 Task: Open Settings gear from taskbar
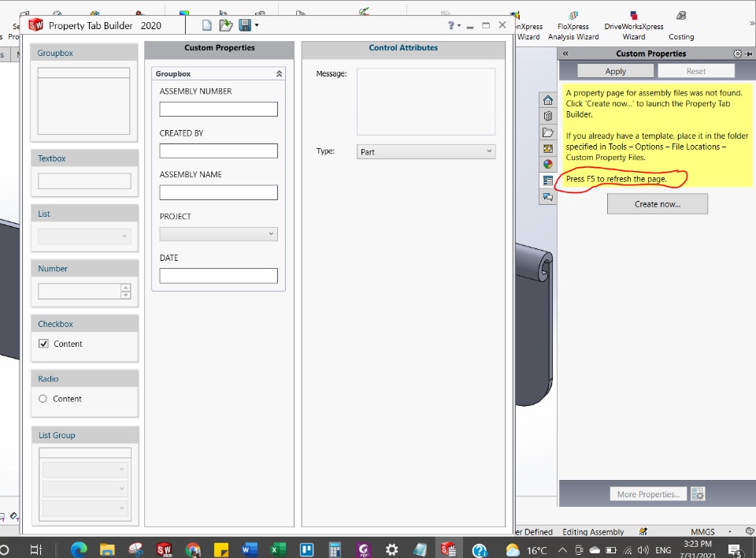[392, 549]
